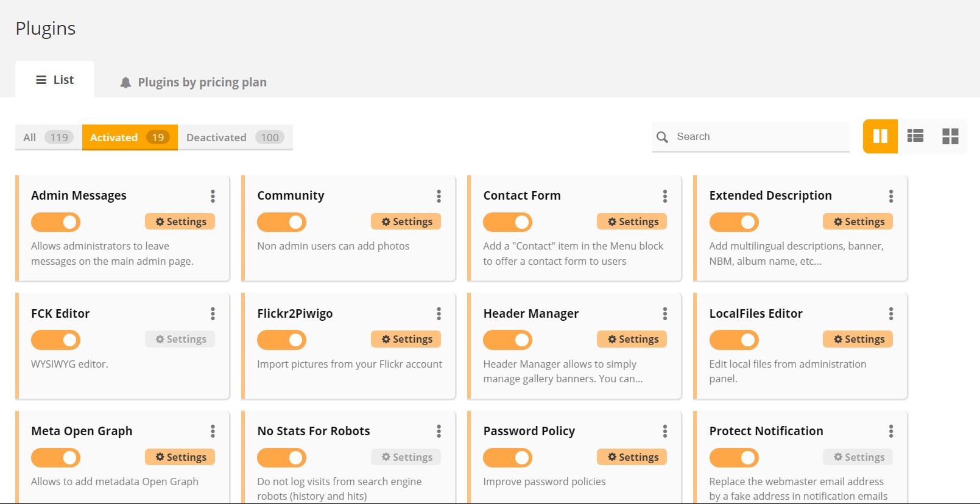Open Protect Notification three-dot menu

[x=890, y=432]
